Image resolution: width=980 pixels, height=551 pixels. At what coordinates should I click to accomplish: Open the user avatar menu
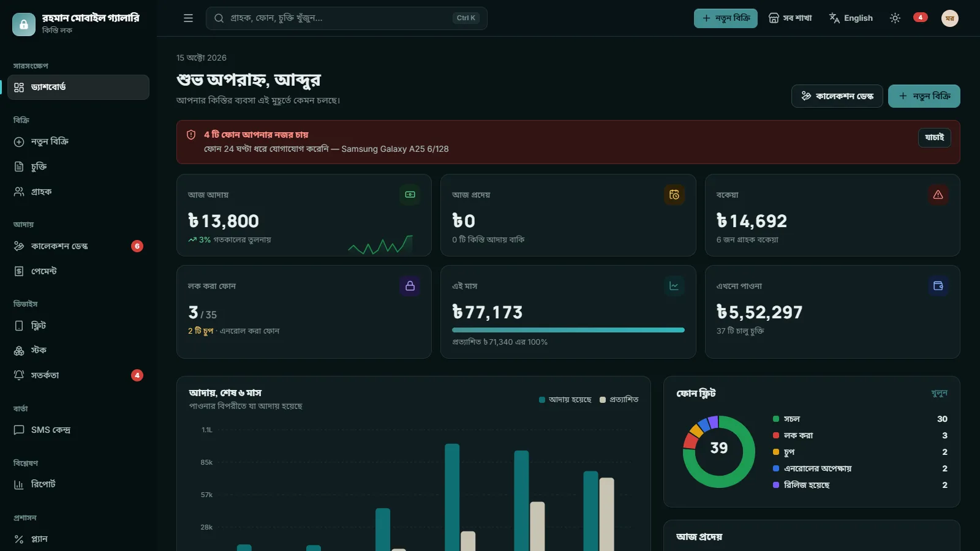point(949,18)
